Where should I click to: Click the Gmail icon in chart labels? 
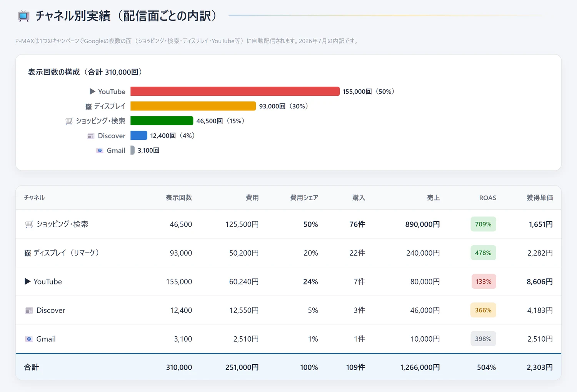pos(100,150)
